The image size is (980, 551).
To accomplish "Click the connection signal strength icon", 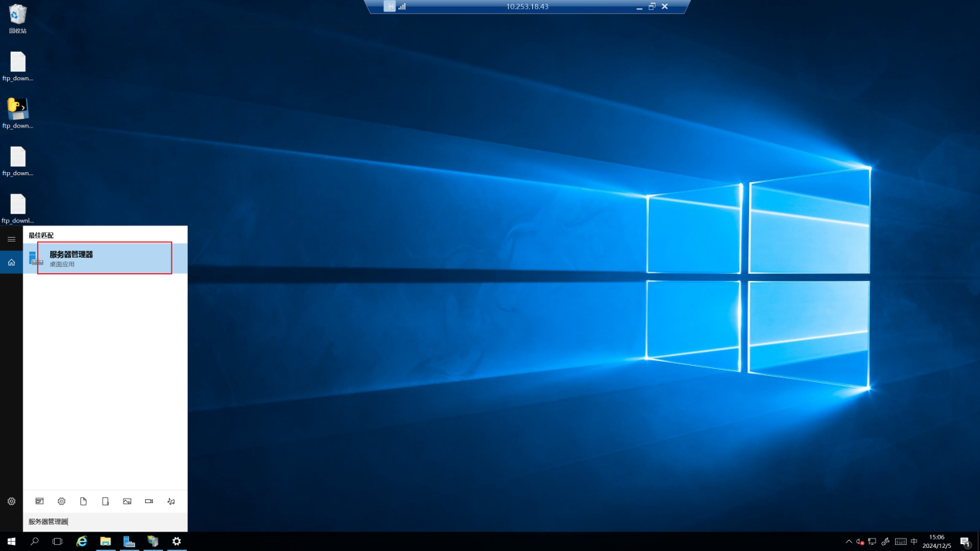I will coord(402,6).
